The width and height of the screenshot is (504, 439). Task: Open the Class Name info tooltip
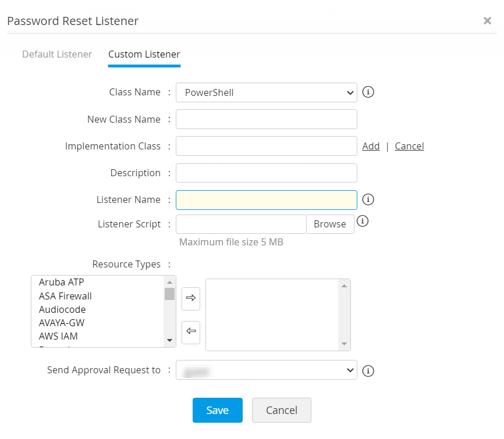coord(368,92)
